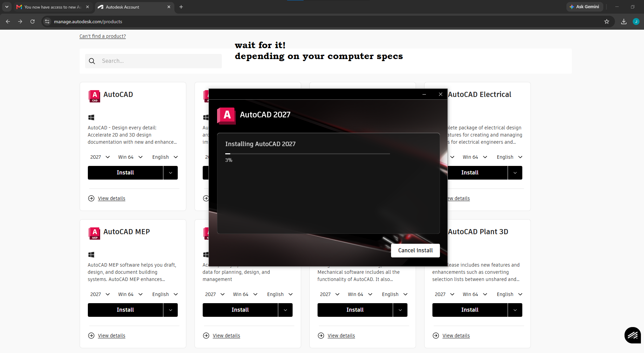View site information icon in address bar
This screenshot has height=353, width=644.
[x=47, y=22]
